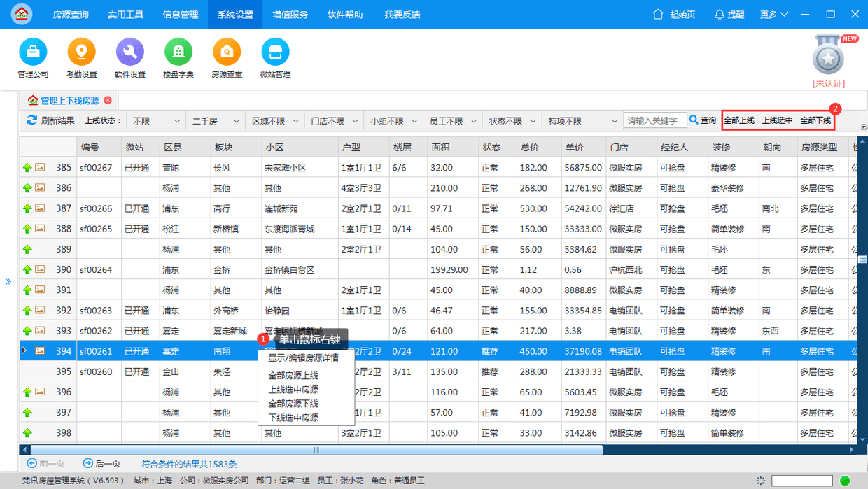868x489 pixels.
Task: Open the 员工不限 dropdown
Action: pos(453,121)
